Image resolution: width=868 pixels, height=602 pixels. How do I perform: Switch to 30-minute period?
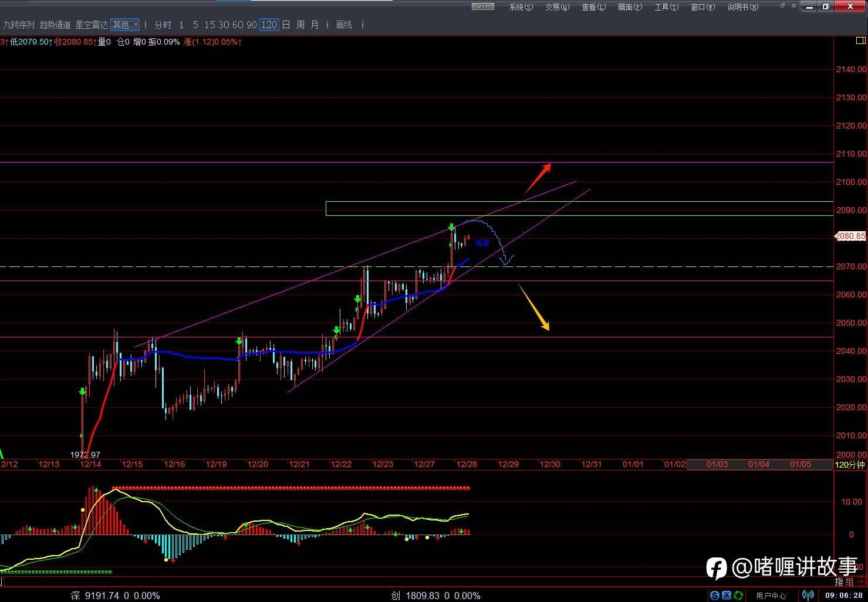224,25
